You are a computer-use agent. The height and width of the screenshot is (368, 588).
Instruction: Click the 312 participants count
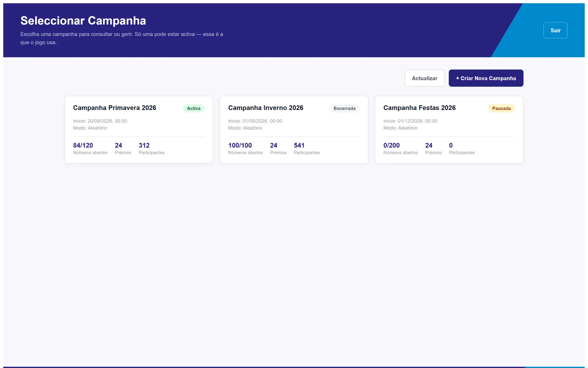click(x=144, y=145)
